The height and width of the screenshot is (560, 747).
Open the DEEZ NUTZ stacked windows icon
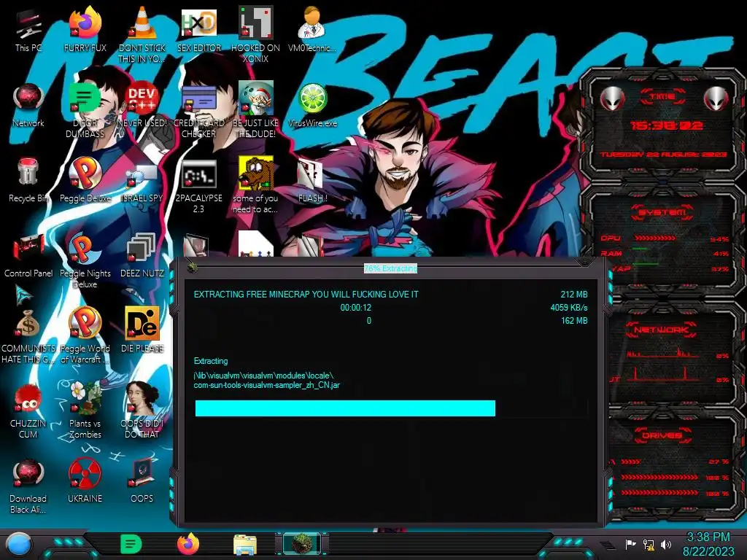point(142,256)
